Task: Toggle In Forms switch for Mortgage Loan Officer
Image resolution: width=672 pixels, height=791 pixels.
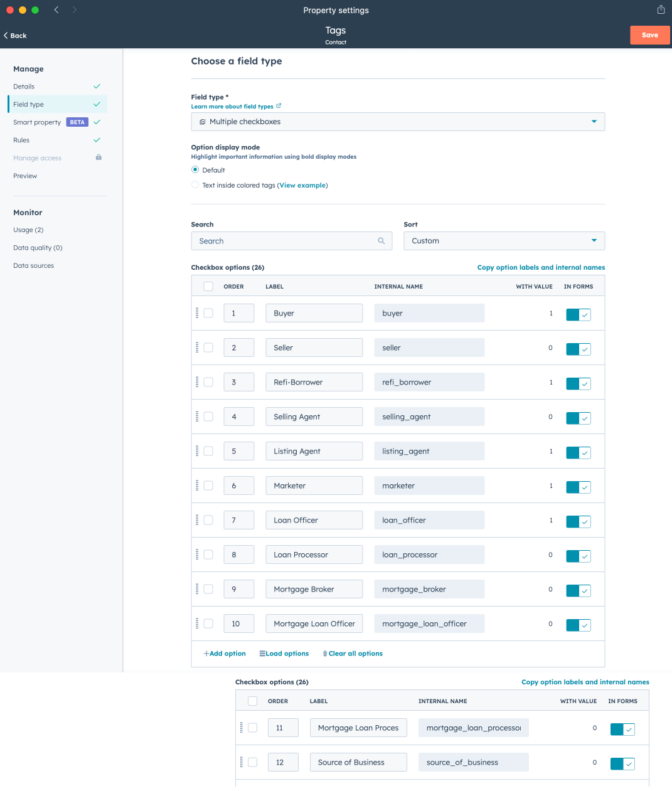Action: [x=578, y=625]
